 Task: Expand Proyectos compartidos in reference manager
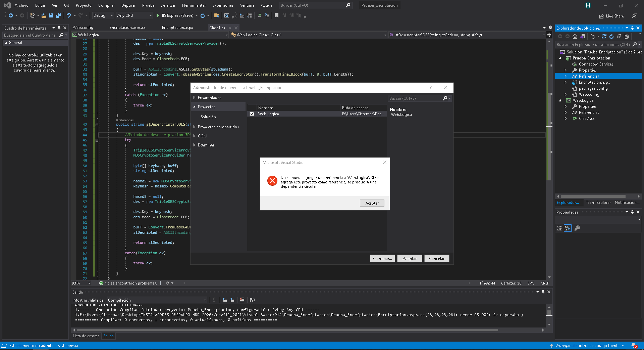pos(194,127)
